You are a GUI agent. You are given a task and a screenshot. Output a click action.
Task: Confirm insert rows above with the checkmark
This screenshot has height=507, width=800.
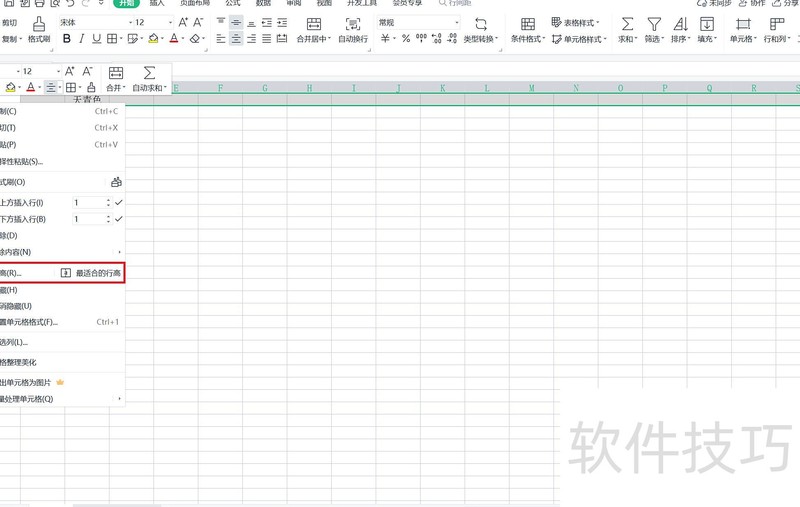tap(119, 202)
